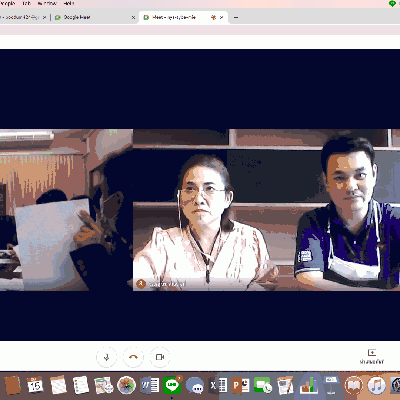Open iTunes from the dock
Image resolution: width=400 pixels, height=400 pixels.
pyautogui.click(x=376, y=386)
